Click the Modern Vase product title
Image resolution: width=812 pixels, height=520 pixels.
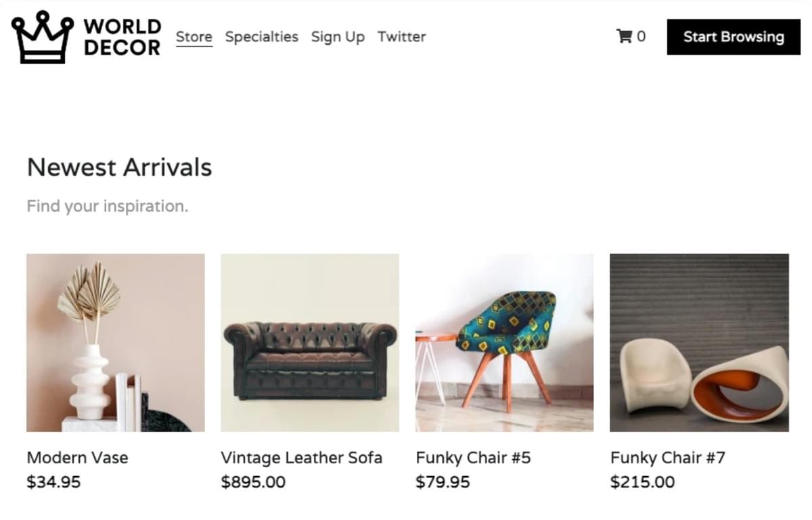pyautogui.click(x=77, y=458)
